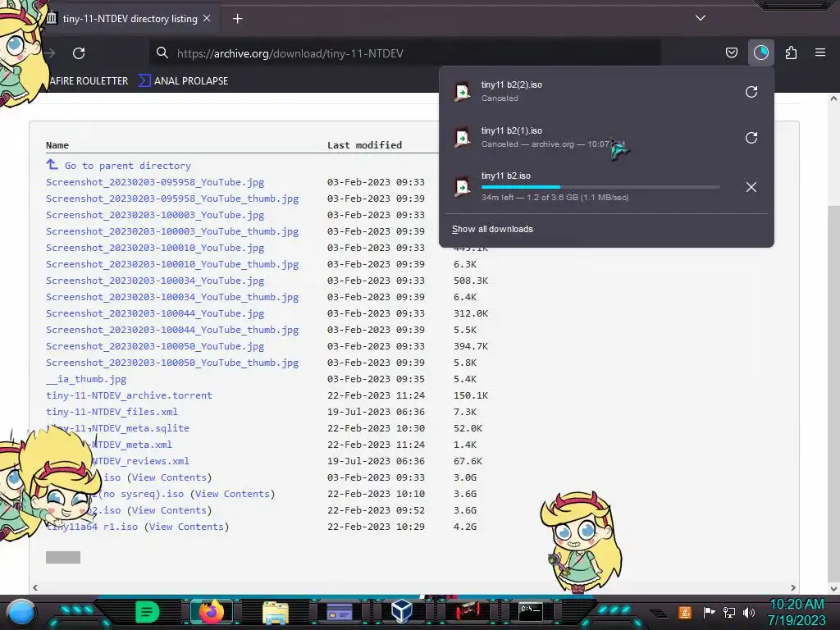Image resolution: width=840 pixels, height=630 pixels.
Task: Open Screenshot_20230203-100010_YouTube.jpg
Action: click(155, 248)
